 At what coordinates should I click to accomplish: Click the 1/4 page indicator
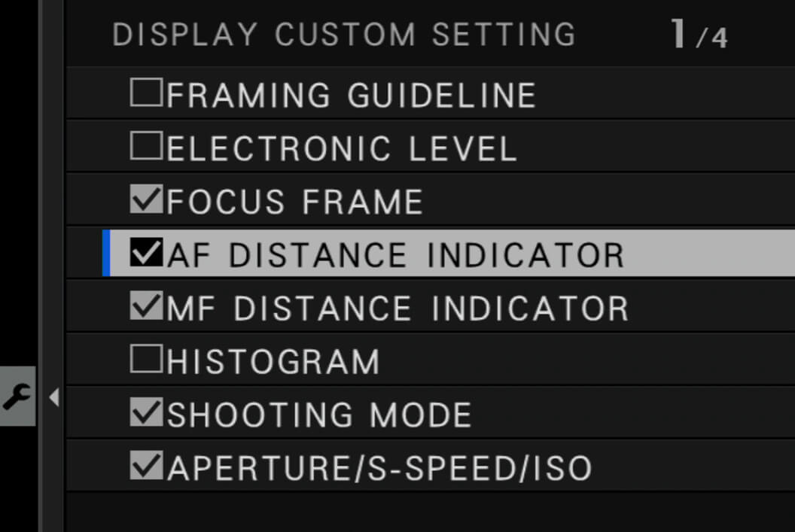[x=699, y=34]
